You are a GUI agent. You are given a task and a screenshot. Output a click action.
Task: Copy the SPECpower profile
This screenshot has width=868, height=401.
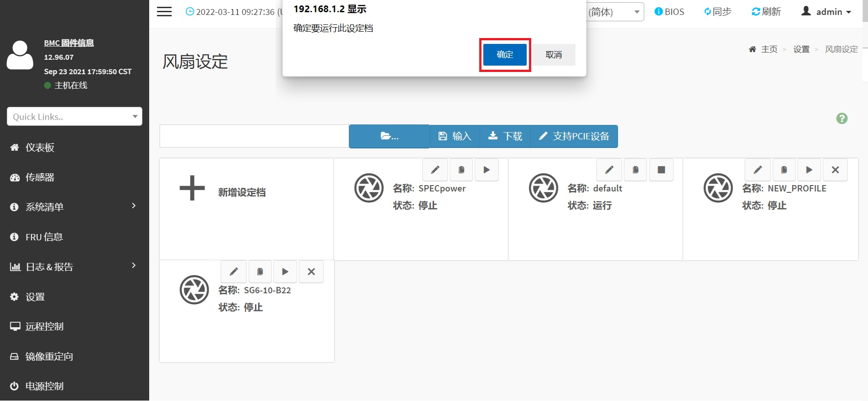(x=461, y=170)
